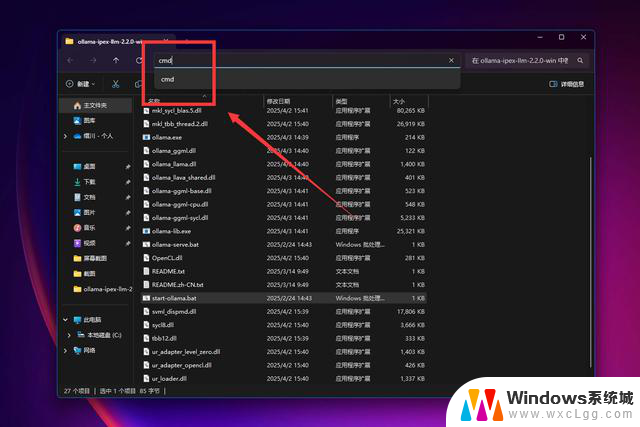Viewport: 640px width, 427px height.
Task: Go up one folder level
Action: tap(116, 60)
